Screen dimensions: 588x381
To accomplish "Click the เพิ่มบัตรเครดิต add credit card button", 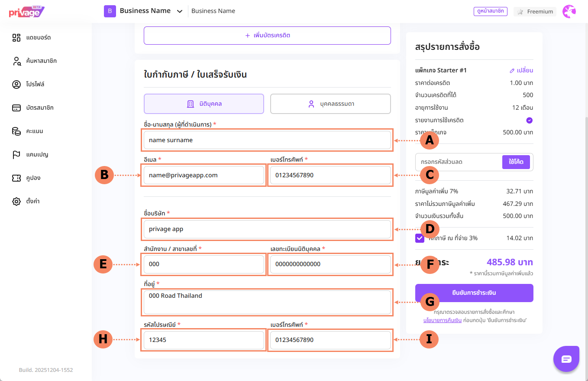I will pyautogui.click(x=267, y=36).
